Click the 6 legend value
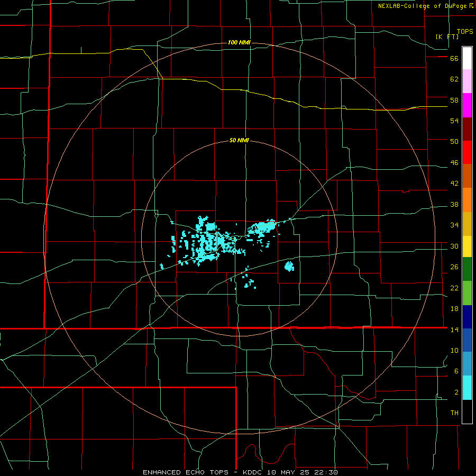Screen dimensions: 476x476 click(x=456, y=371)
